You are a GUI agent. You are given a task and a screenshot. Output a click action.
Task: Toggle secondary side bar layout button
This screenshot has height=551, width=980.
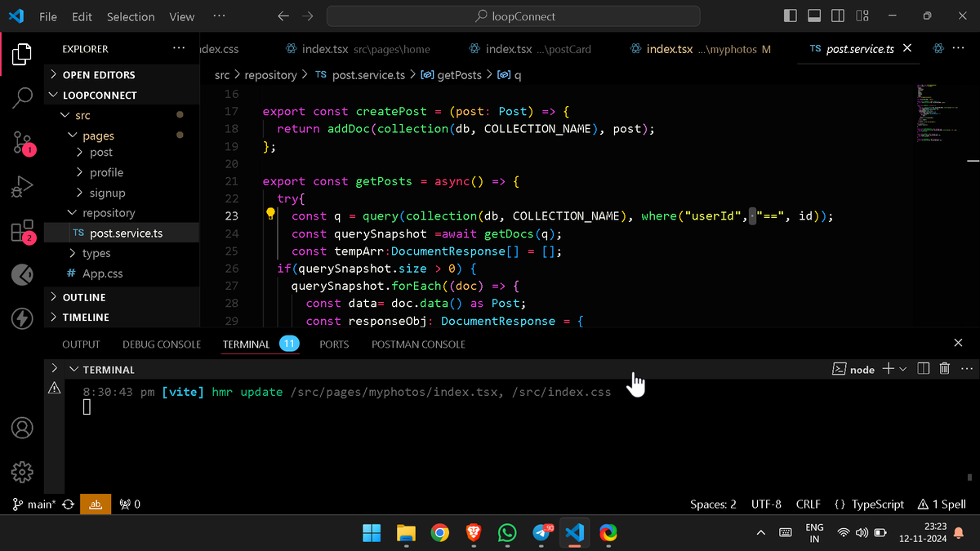click(838, 16)
